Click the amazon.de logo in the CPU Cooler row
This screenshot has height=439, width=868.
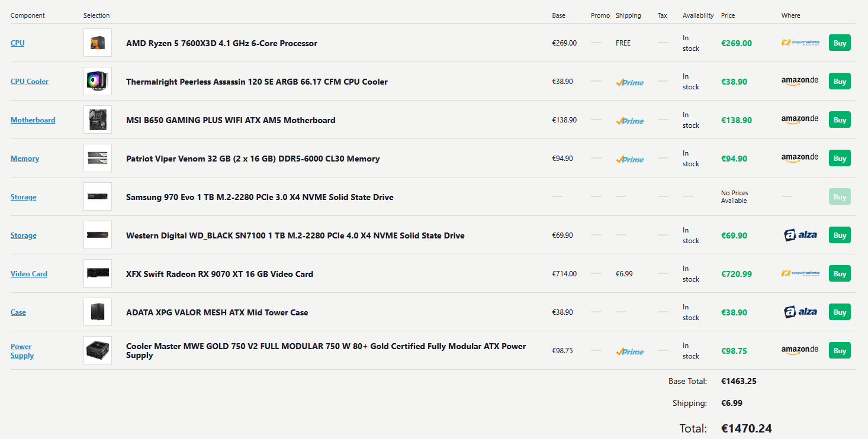click(x=800, y=81)
